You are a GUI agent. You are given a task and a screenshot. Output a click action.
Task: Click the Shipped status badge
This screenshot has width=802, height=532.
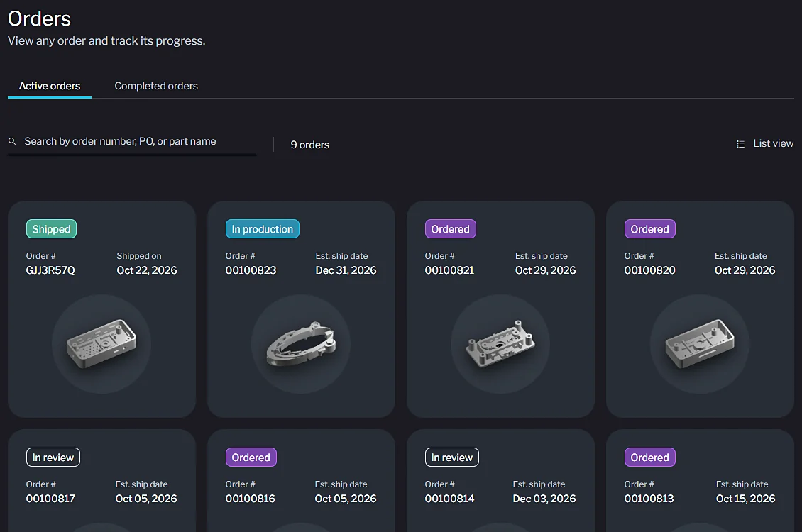(51, 229)
